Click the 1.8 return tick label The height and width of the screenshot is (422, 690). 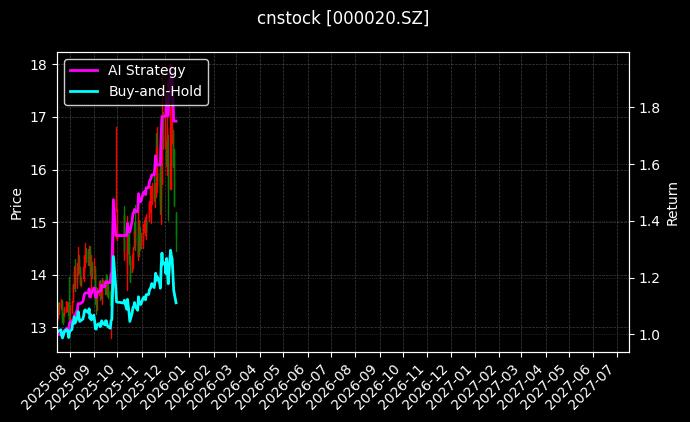649,108
